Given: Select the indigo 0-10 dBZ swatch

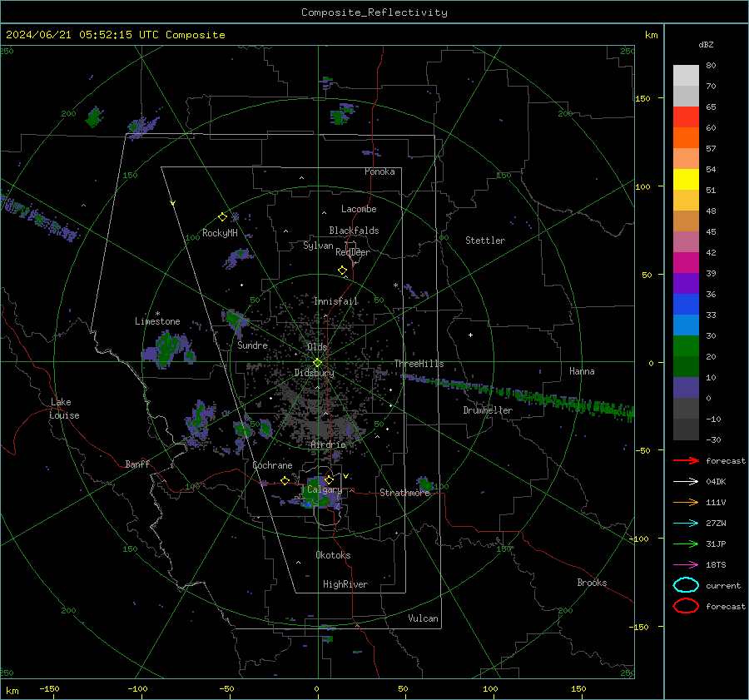Looking at the screenshot, I should point(686,388).
